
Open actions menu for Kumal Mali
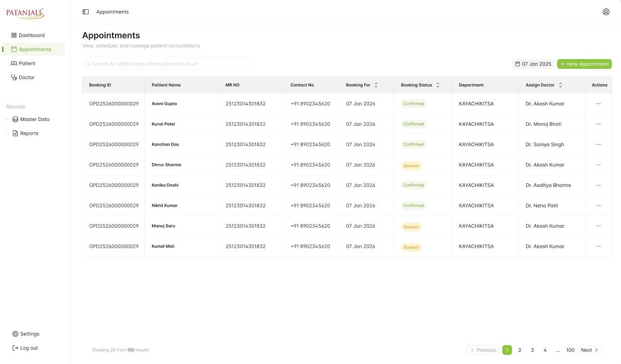(x=598, y=246)
